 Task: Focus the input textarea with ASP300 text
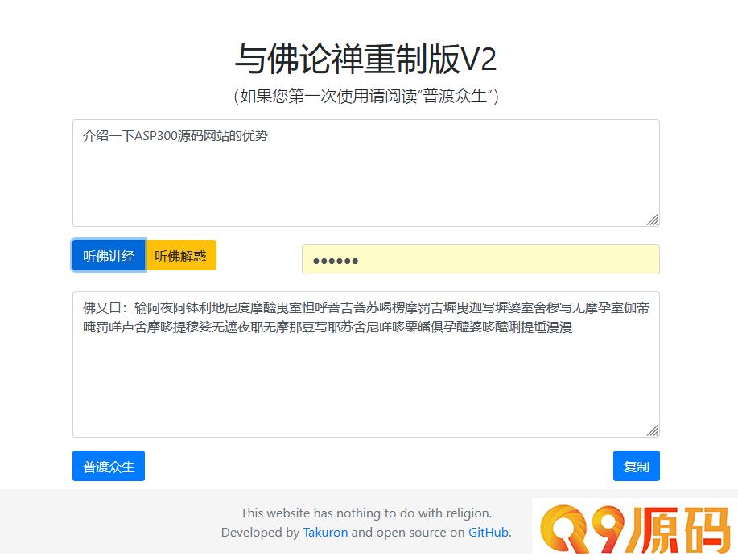coord(366,173)
